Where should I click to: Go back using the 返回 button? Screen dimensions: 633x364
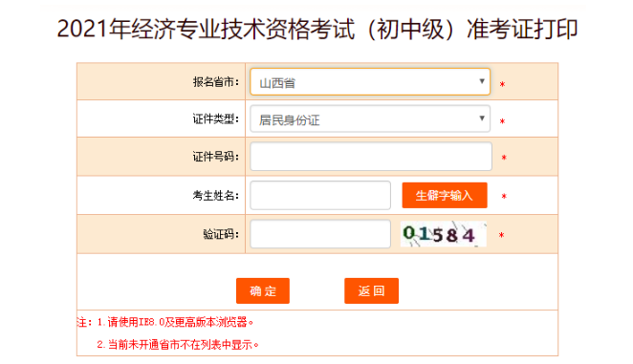click(371, 290)
